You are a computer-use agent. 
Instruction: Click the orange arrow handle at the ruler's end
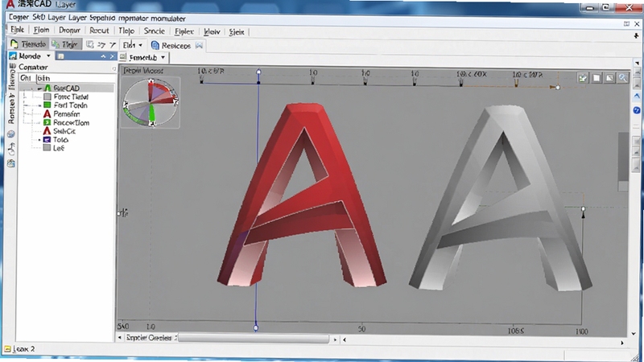point(555,87)
